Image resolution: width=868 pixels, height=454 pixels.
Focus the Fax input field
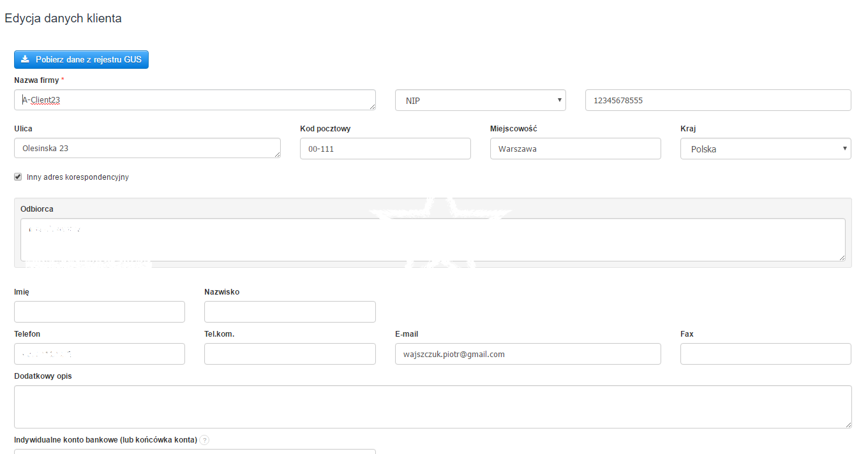pos(765,354)
